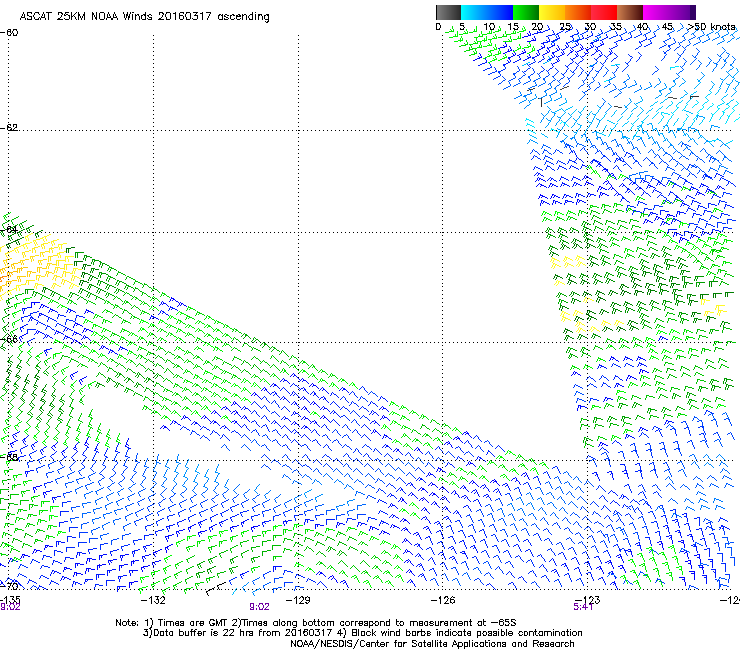Click the '-129' longitude label
This screenshot has height=650, width=740.
click(x=298, y=600)
